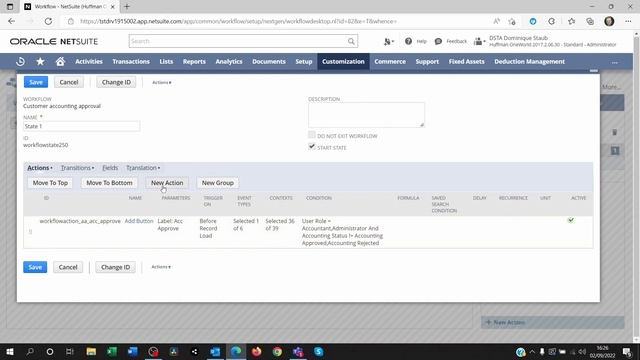
Task: Toggle the Start State checkbox
Action: (312, 147)
